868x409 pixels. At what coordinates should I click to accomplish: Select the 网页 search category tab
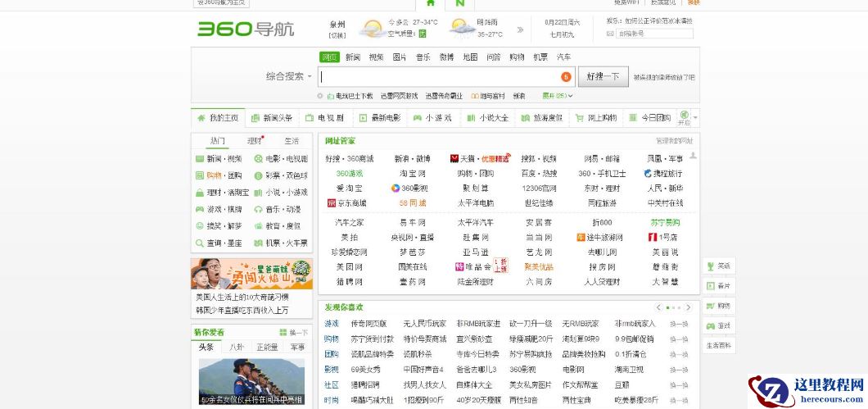(329, 57)
